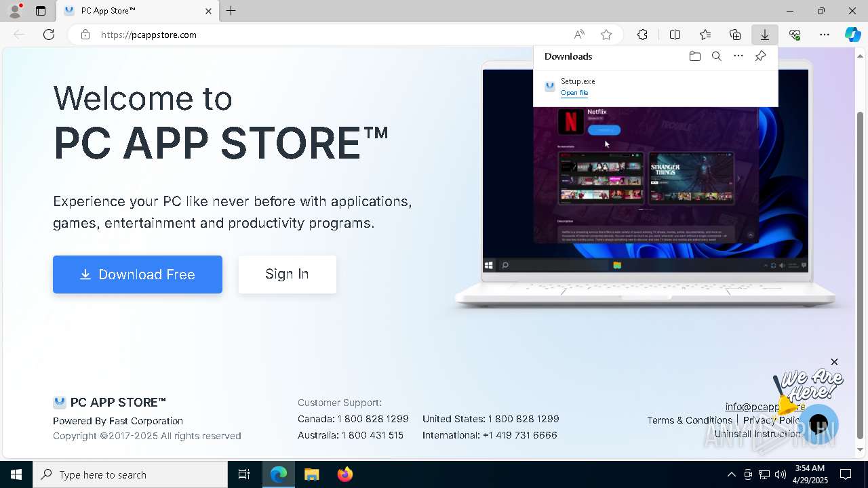Open the notification center icon

tap(846, 474)
